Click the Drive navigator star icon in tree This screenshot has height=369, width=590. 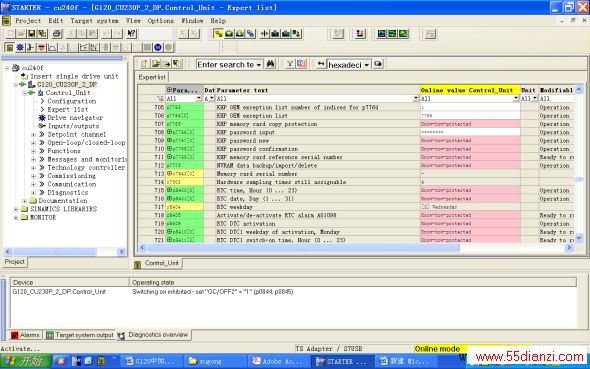pyautogui.click(x=42, y=118)
